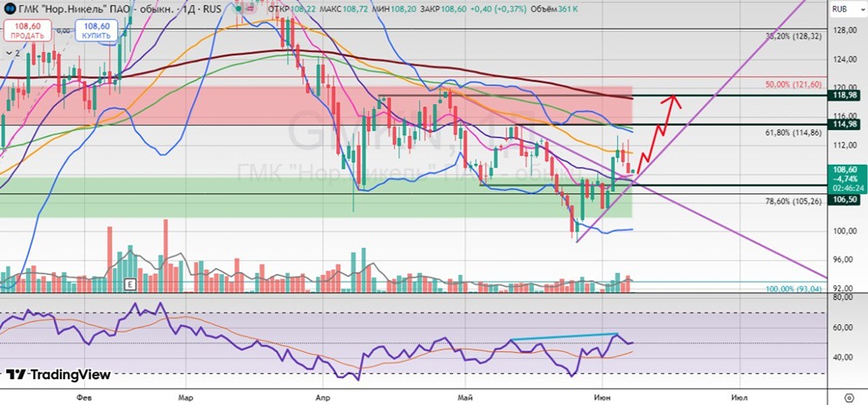
Task: Click the TradingView logo
Action: pos(59,375)
